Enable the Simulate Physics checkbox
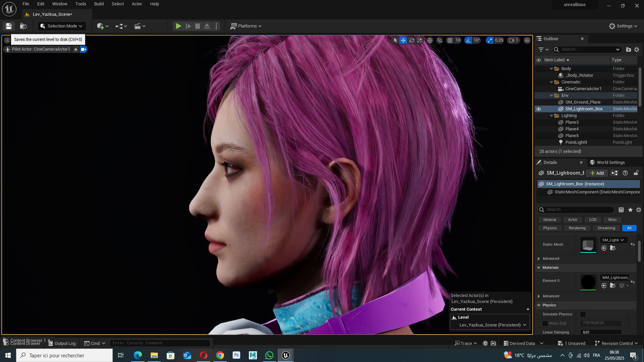644x362 pixels. click(583, 314)
